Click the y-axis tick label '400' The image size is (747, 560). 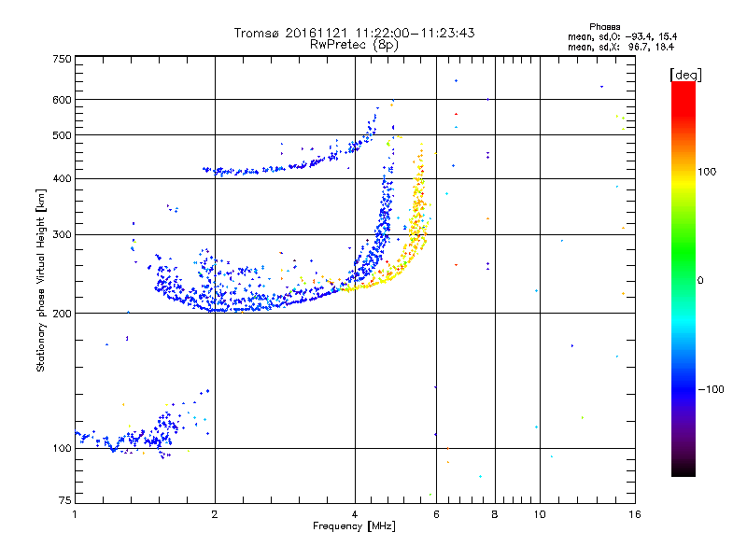pyautogui.click(x=63, y=178)
